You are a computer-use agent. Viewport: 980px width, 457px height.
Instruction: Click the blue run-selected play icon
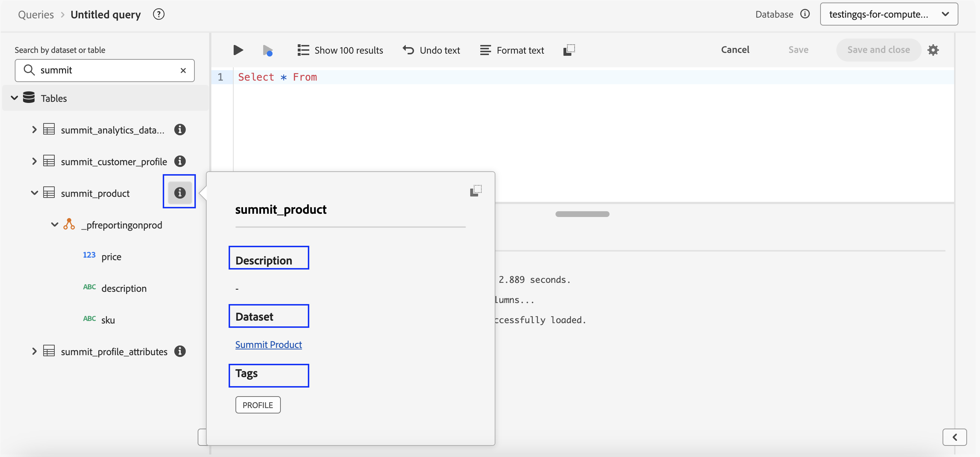coord(268,50)
